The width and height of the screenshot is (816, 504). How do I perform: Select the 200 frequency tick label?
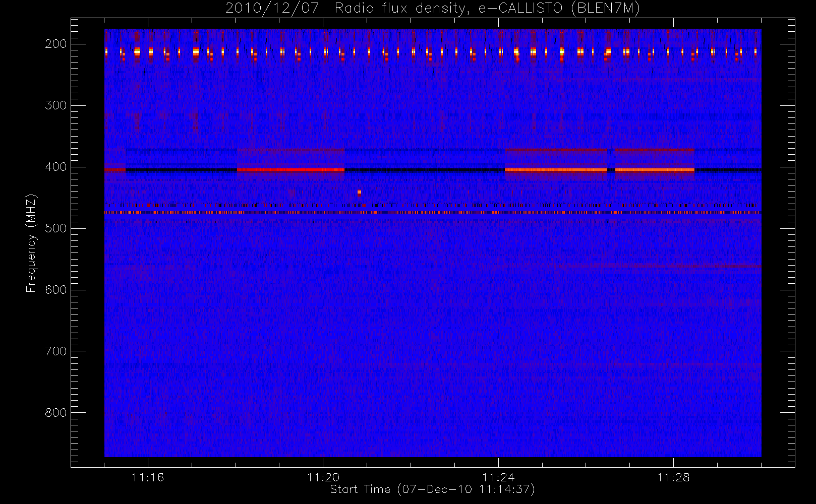point(56,44)
